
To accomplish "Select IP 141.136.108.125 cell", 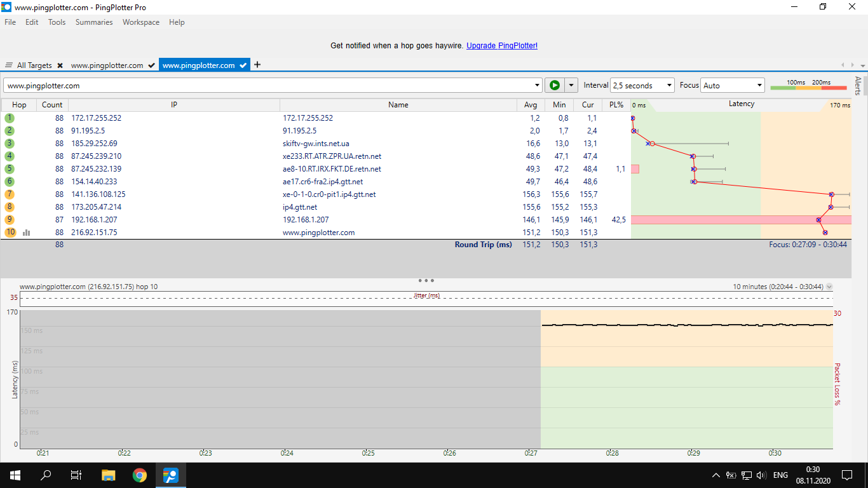I will point(98,194).
